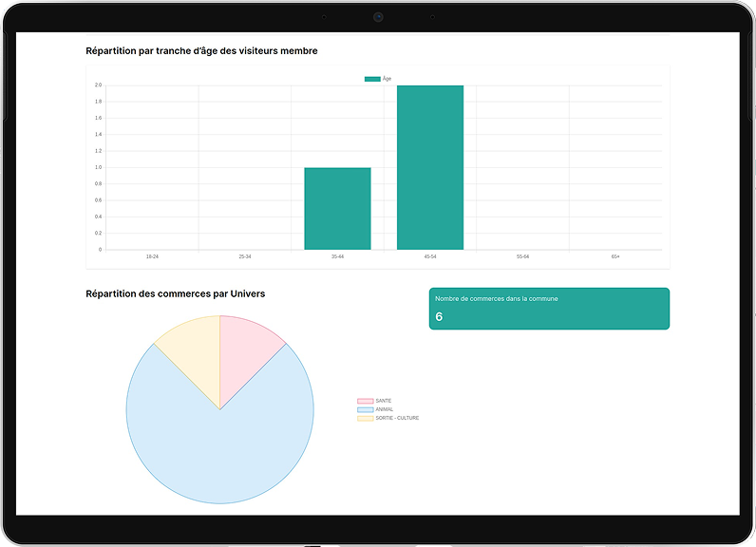Open the Nombre de commerces card

549,309
